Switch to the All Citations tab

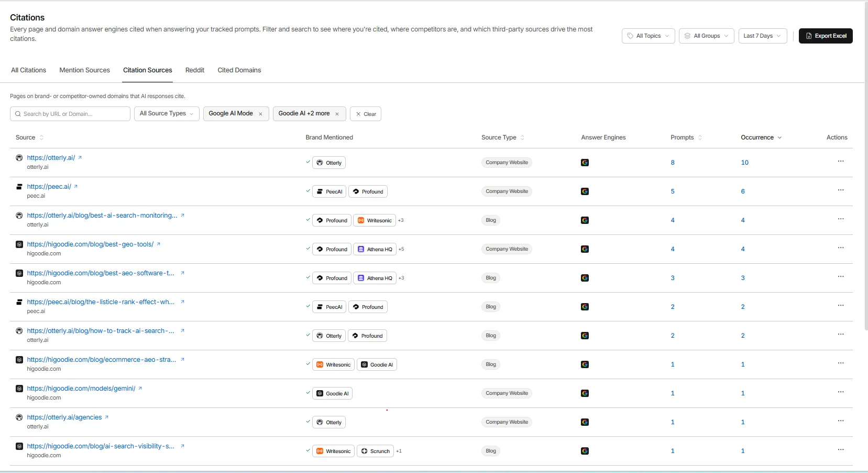pyautogui.click(x=28, y=70)
